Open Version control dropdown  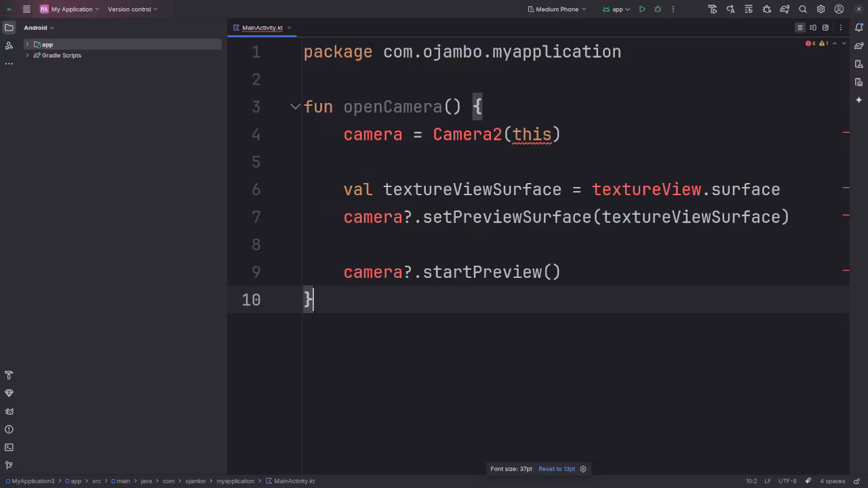coord(132,9)
